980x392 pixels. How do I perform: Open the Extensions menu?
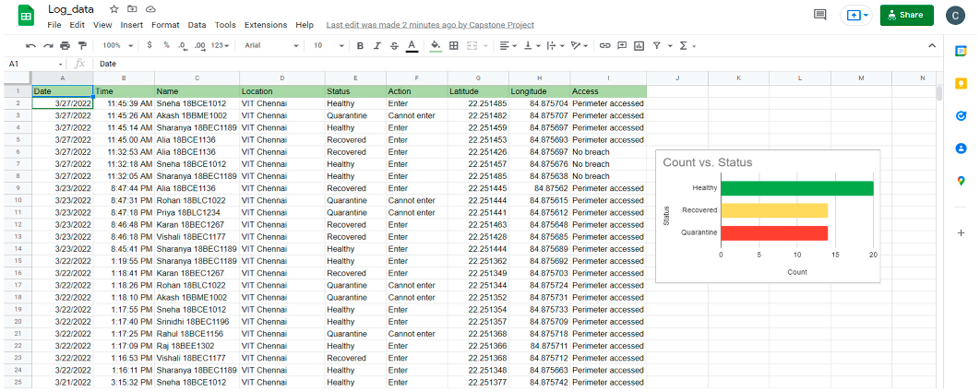[266, 25]
